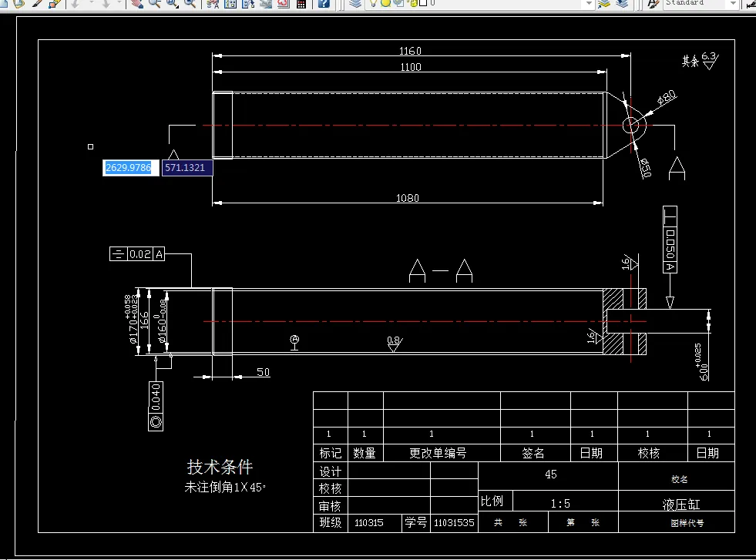Screen dimensions: 756x560
Task: Select the 1160 dimension text
Action: 410,51
